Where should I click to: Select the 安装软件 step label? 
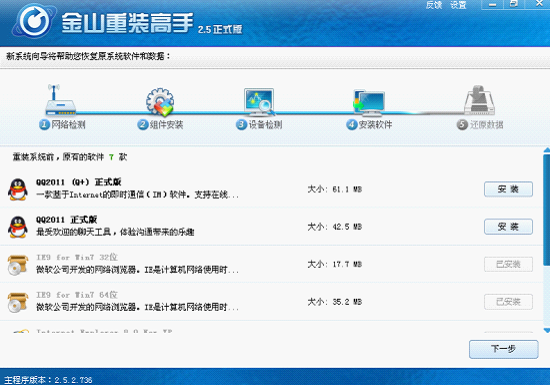click(x=375, y=124)
